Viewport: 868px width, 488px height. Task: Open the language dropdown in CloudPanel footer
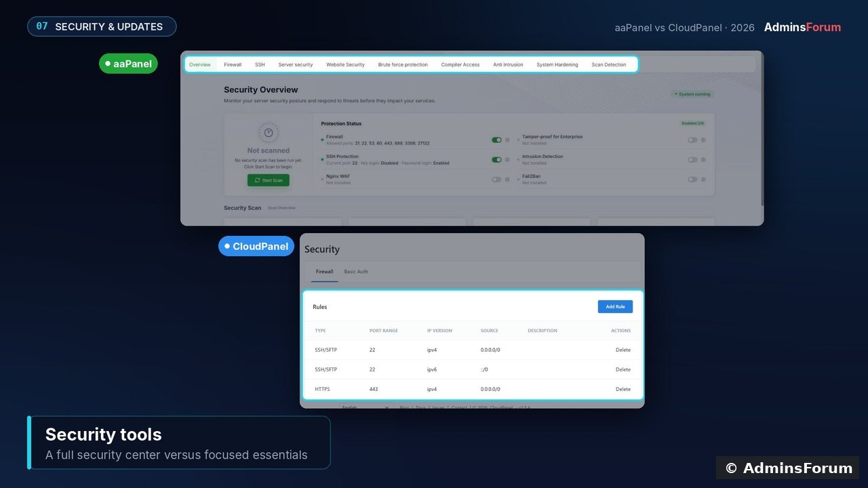366,407
